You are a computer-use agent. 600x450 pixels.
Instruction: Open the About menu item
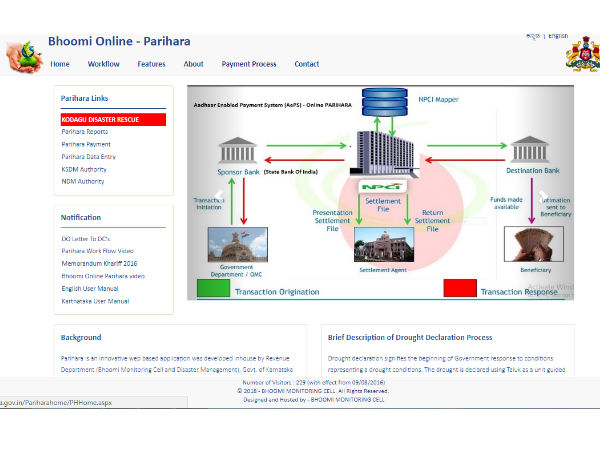[x=194, y=64]
